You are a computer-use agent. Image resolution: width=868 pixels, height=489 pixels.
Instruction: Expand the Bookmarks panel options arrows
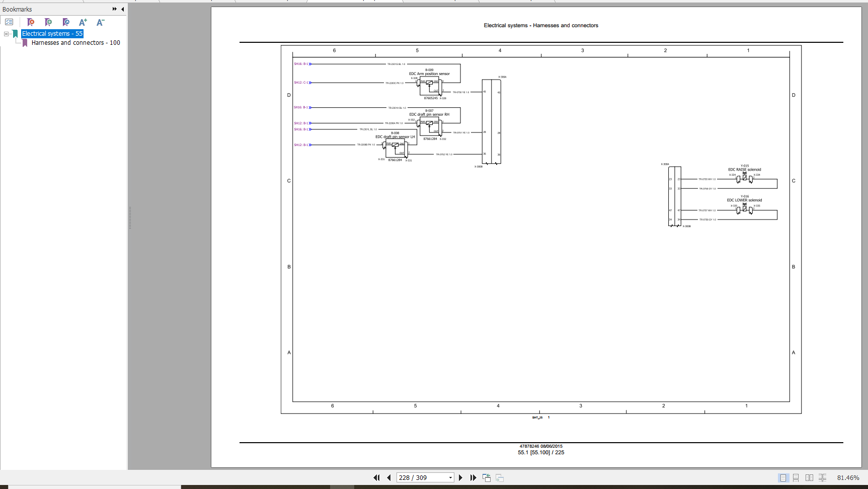click(x=114, y=9)
